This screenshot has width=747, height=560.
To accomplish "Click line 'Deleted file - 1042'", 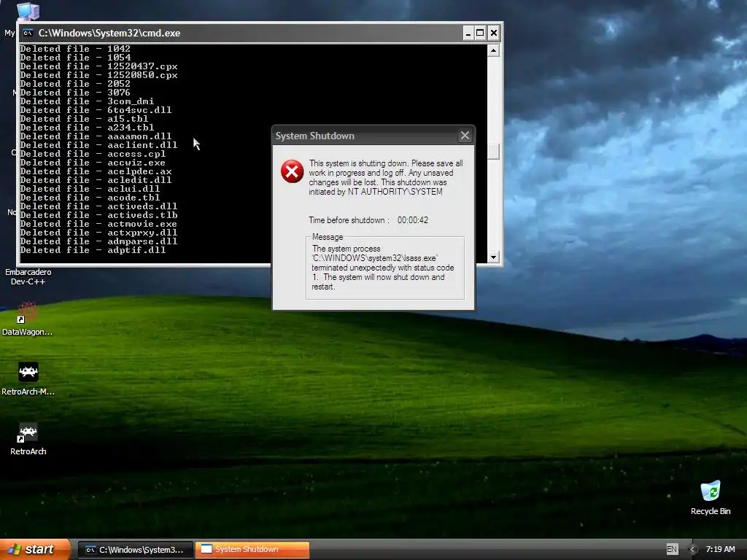I will [x=75, y=49].
